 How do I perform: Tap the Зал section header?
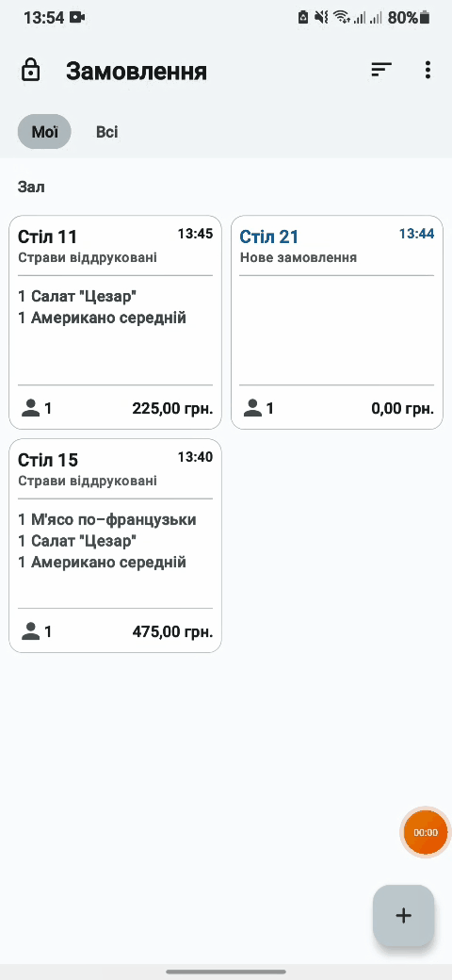(31, 187)
